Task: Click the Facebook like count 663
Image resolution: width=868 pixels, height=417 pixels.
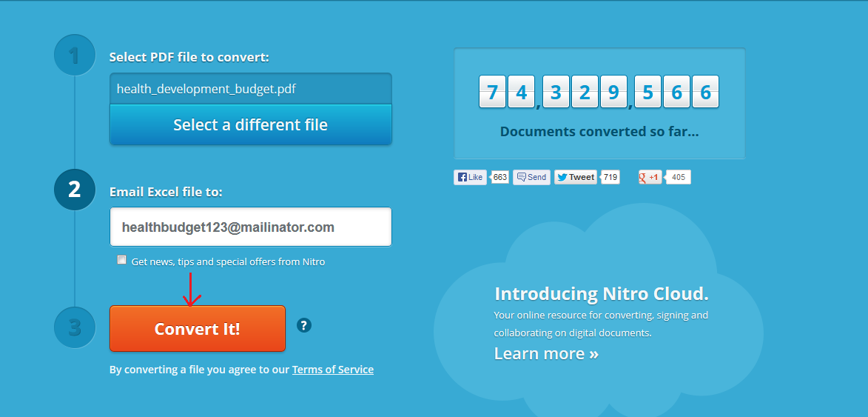Action: click(500, 177)
